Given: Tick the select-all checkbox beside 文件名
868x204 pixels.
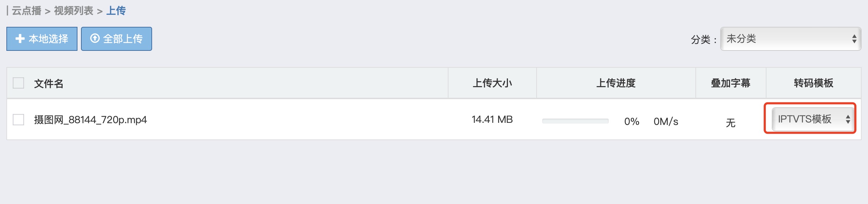Looking at the screenshot, I should pos(18,83).
